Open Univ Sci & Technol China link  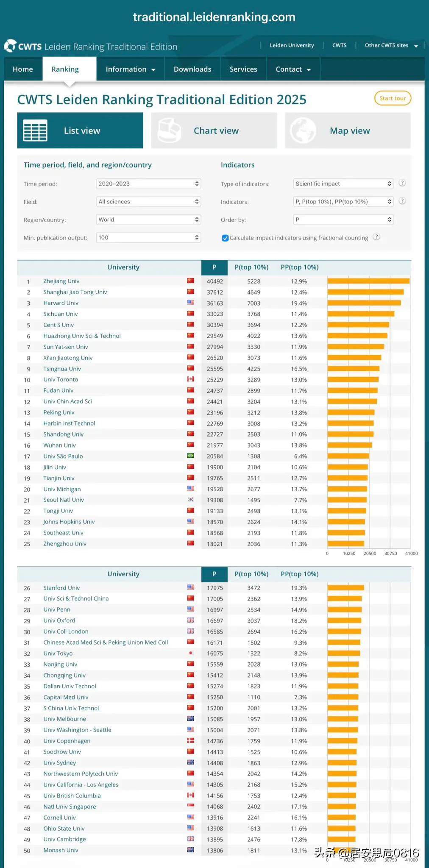pyautogui.click(x=76, y=598)
